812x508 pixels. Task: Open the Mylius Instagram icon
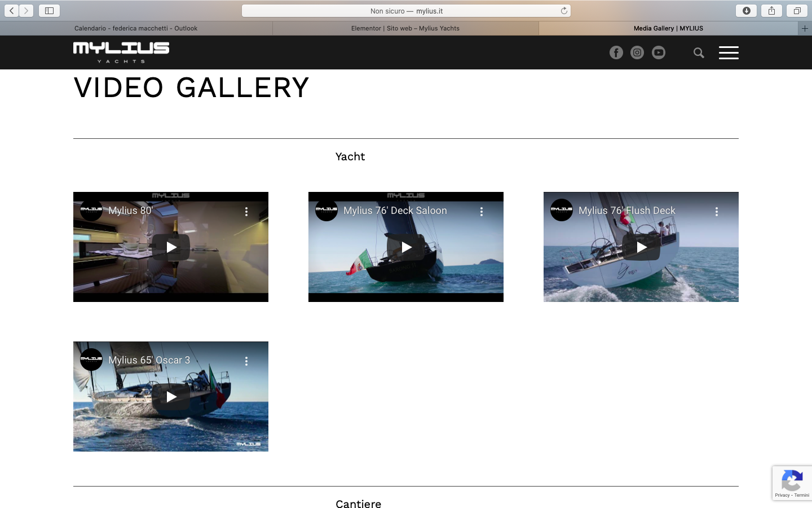637,52
